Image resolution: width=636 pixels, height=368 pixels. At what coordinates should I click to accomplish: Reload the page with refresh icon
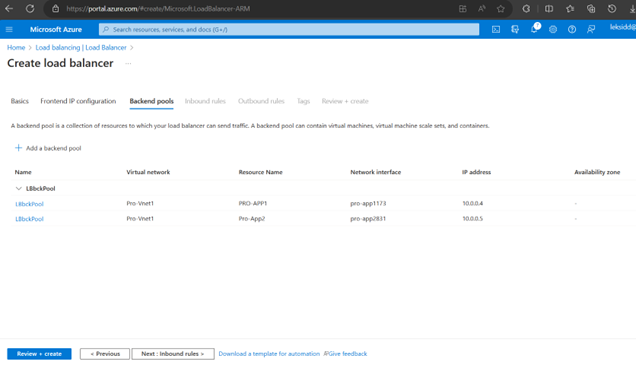pyautogui.click(x=30, y=9)
